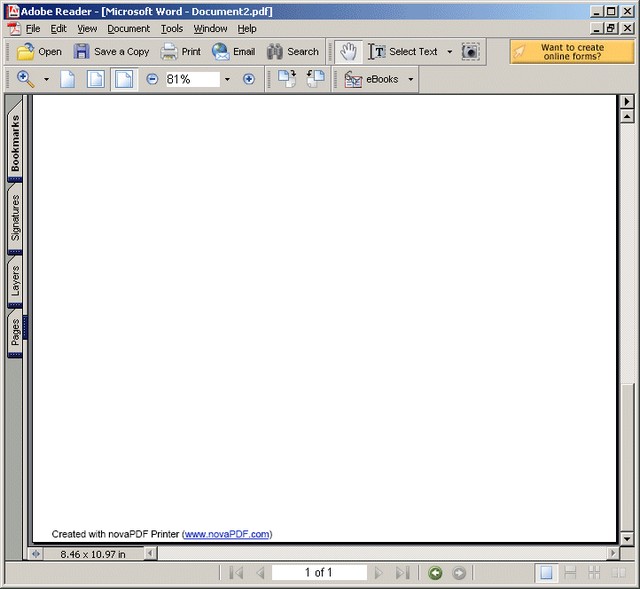Open a file with the Open button

(x=39, y=52)
